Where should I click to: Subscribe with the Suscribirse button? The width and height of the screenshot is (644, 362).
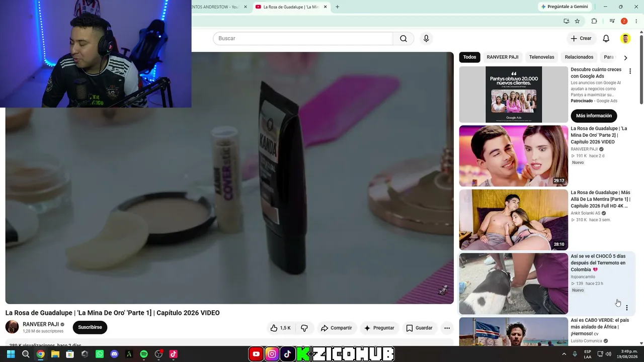[90, 327]
